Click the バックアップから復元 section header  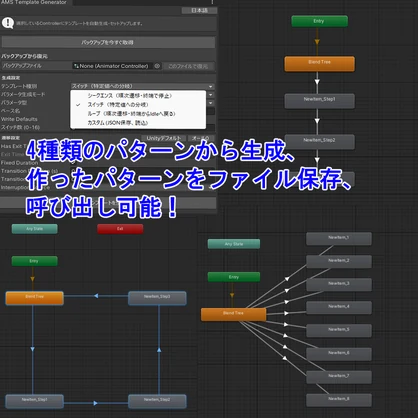[x=24, y=56]
